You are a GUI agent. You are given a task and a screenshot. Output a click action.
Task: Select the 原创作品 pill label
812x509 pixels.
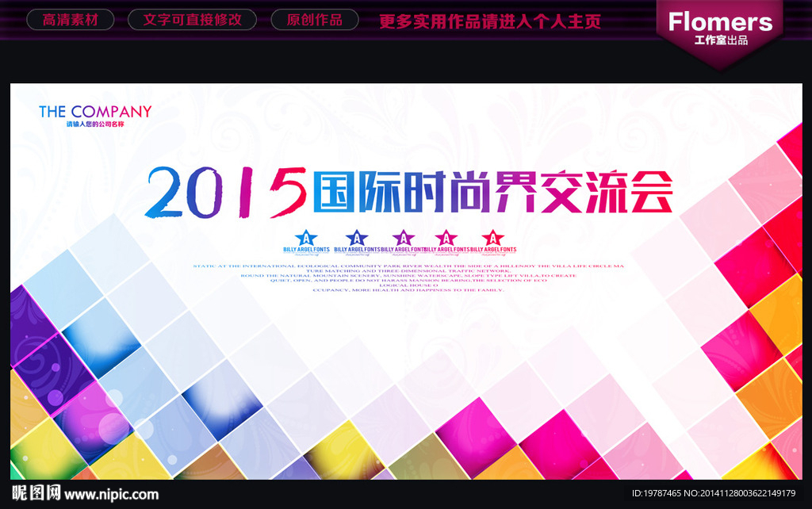tap(315, 20)
